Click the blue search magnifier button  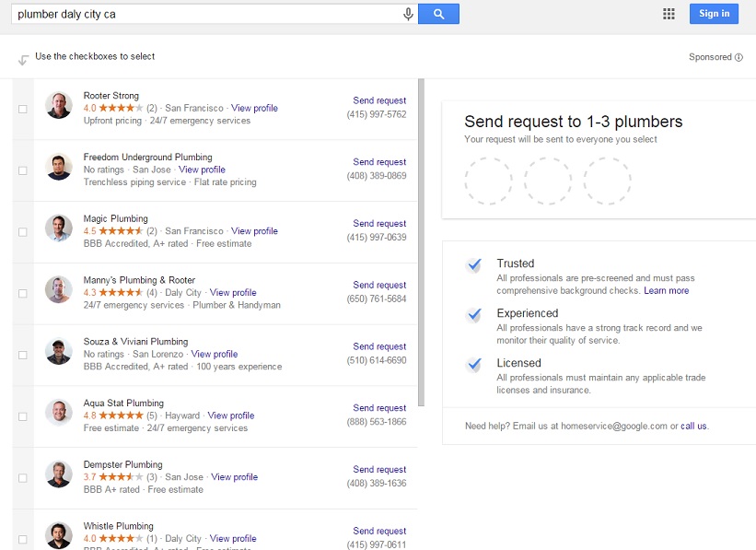[438, 14]
